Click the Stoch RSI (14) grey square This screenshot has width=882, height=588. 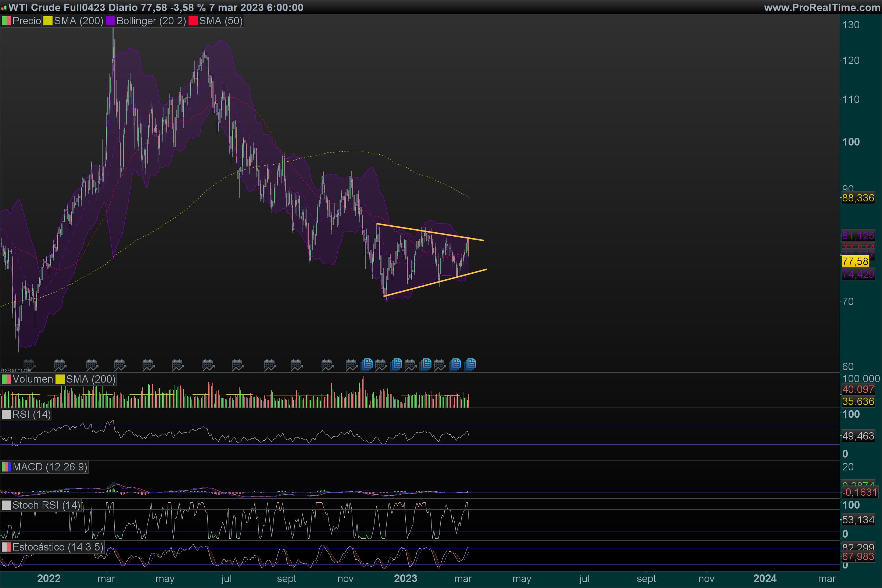pyautogui.click(x=6, y=505)
